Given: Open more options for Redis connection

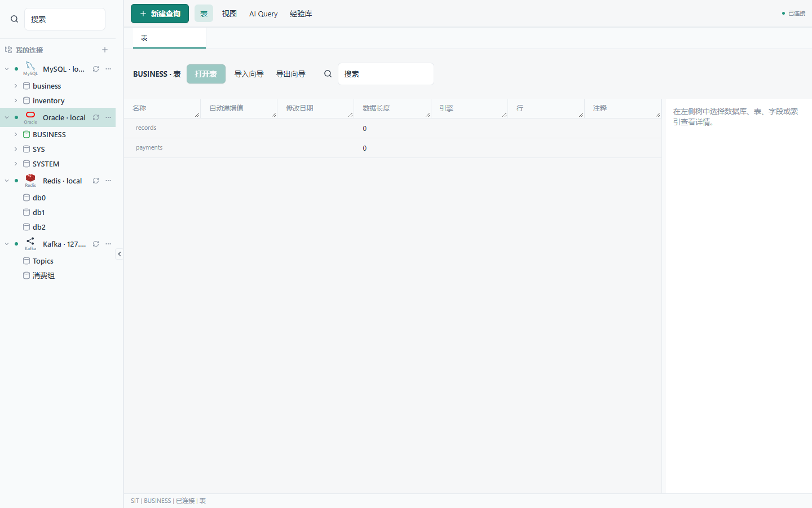Looking at the screenshot, I should click(x=108, y=181).
